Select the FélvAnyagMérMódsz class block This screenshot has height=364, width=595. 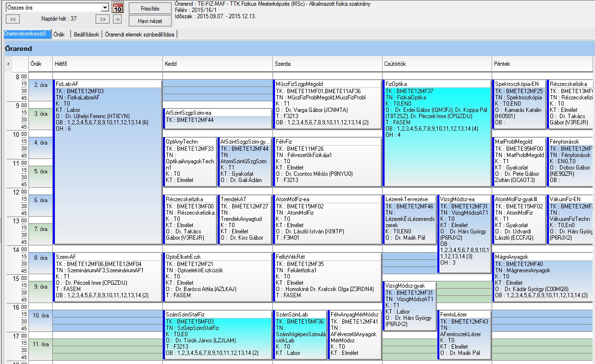click(355, 335)
